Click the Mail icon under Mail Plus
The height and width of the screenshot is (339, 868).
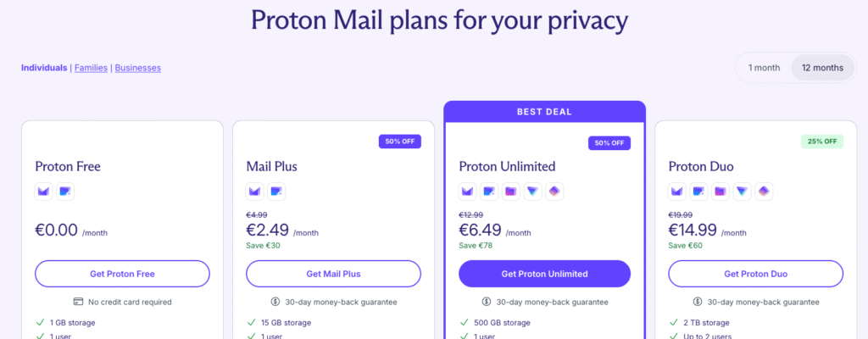[255, 192]
